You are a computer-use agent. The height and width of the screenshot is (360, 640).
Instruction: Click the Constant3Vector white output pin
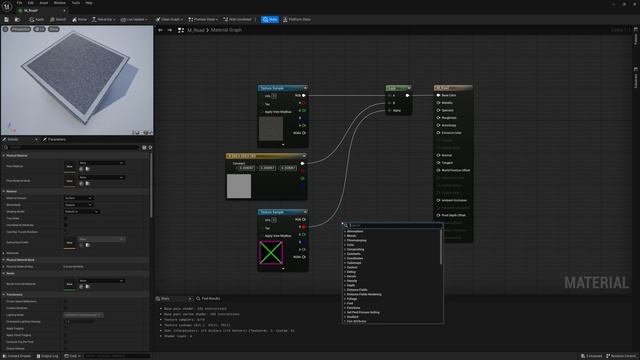tap(302, 163)
